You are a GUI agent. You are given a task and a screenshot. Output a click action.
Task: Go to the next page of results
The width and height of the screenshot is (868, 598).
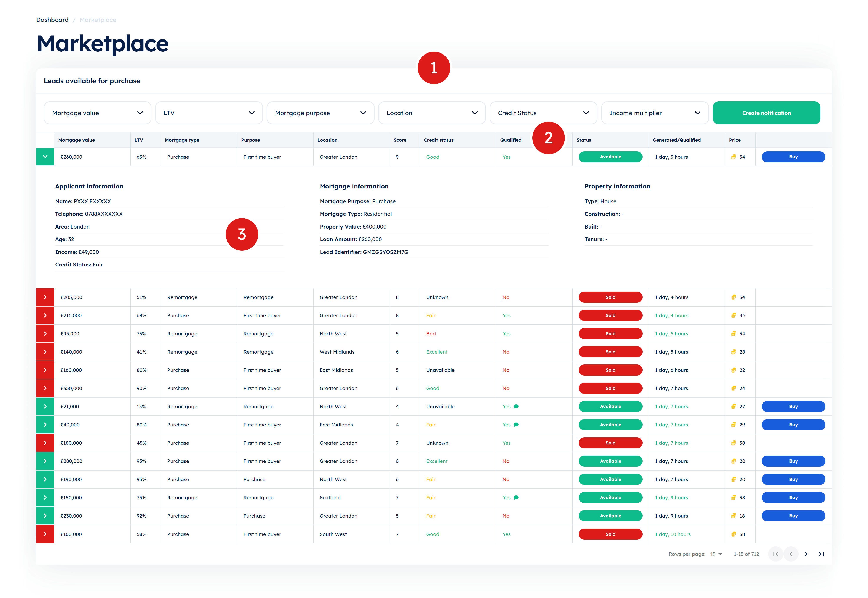pyautogui.click(x=806, y=554)
